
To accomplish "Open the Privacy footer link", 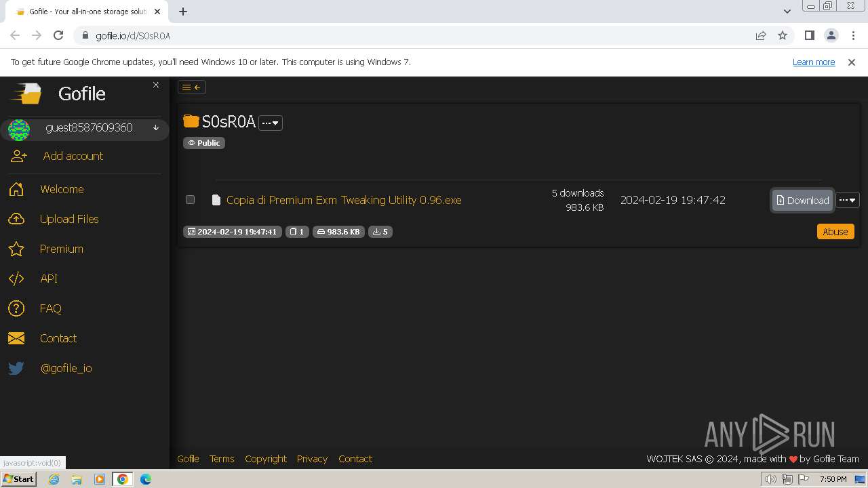I will click(312, 459).
